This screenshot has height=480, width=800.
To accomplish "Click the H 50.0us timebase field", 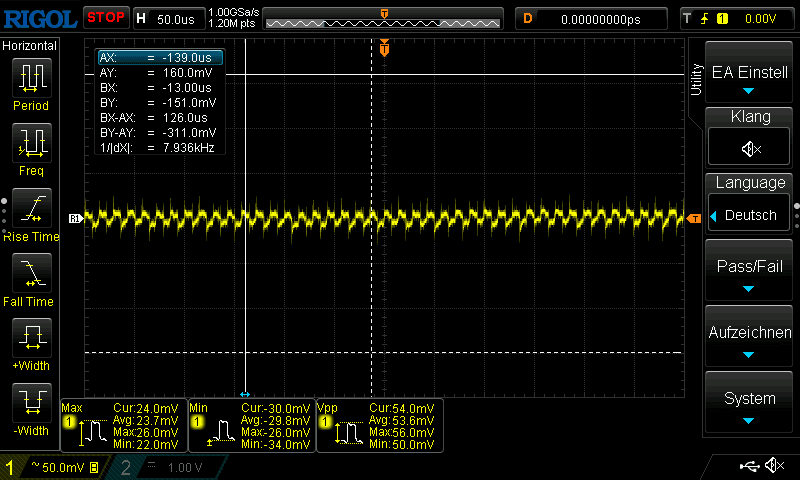I will (168, 19).
